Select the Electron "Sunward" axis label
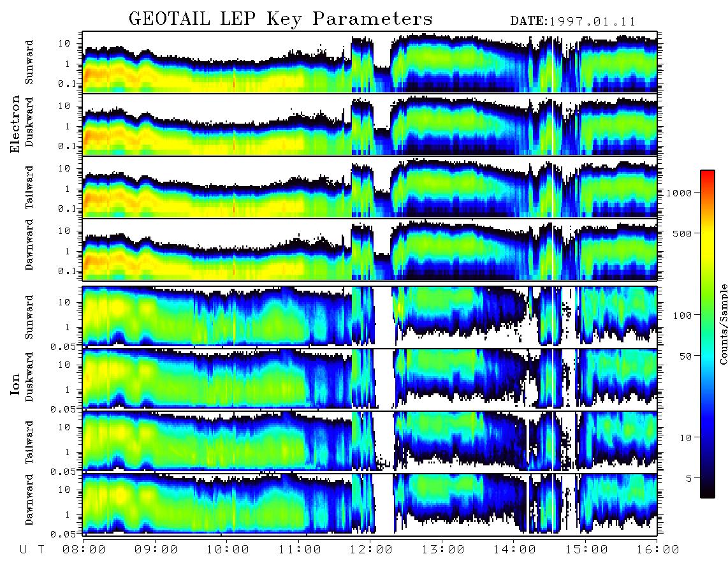Screen dimensions: 728x561 point(29,62)
